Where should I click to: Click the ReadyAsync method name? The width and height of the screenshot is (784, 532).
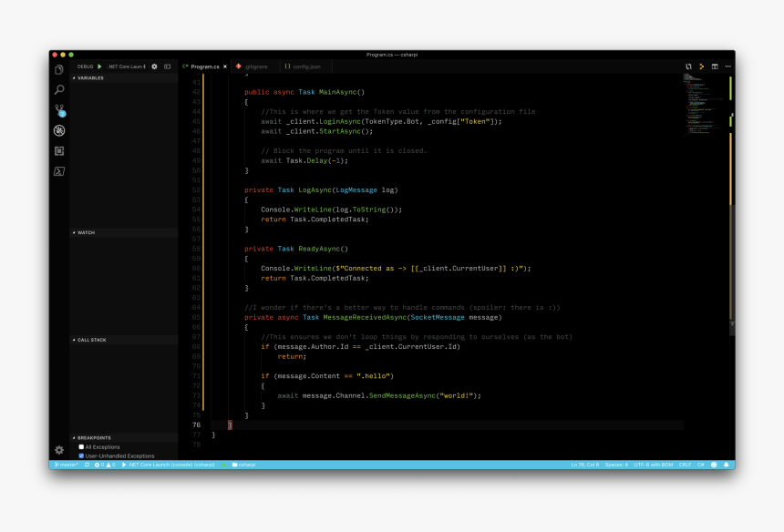[x=319, y=249]
